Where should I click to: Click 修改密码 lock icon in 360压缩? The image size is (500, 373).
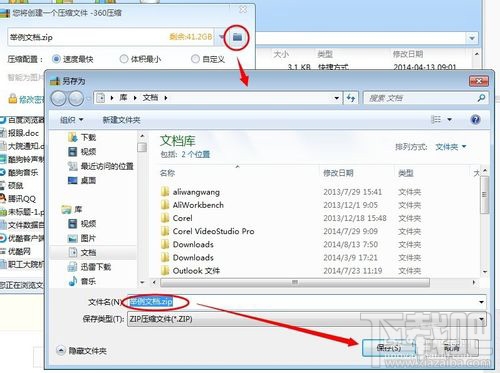(x=13, y=99)
